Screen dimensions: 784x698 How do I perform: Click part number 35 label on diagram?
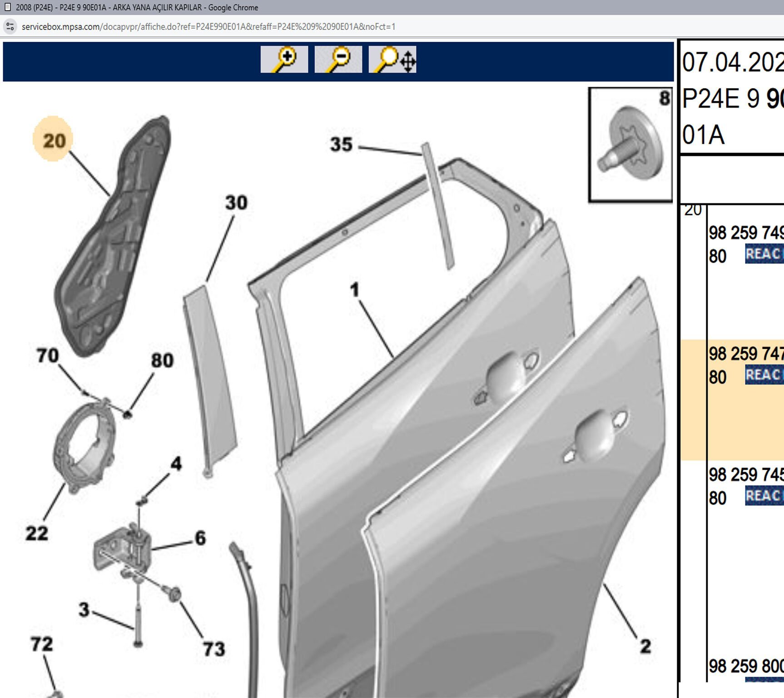pos(341,145)
